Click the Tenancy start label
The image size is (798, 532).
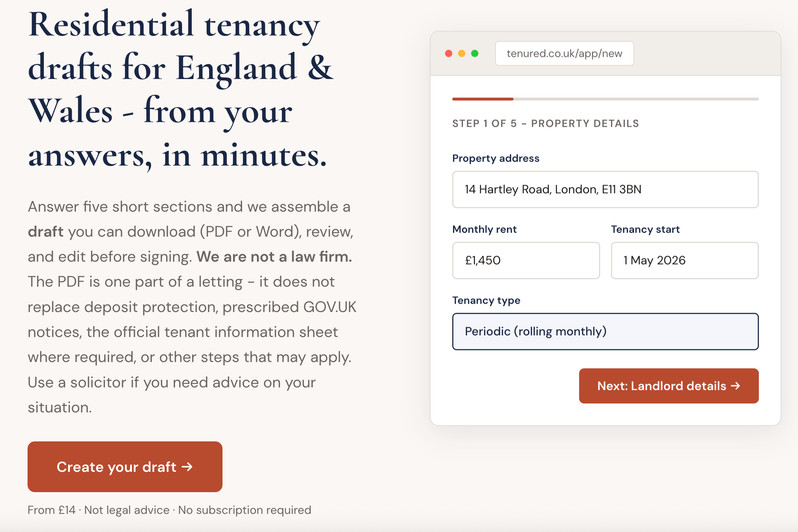pyautogui.click(x=645, y=229)
